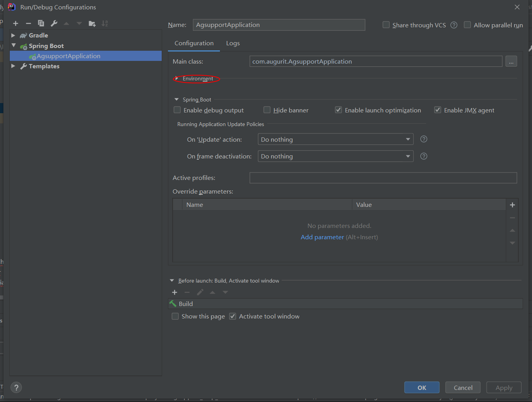Add a before-launch task with plus icon
This screenshot has height=402, width=532.
coord(175,292)
